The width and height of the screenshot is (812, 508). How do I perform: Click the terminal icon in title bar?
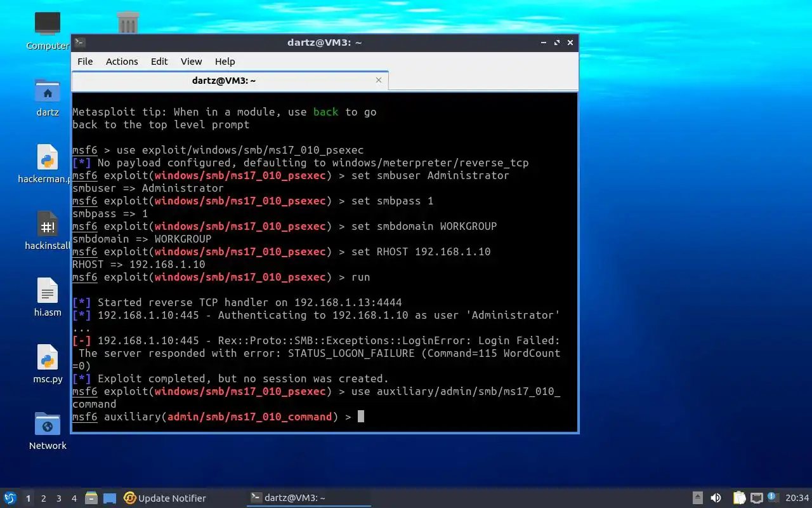coord(80,43)
